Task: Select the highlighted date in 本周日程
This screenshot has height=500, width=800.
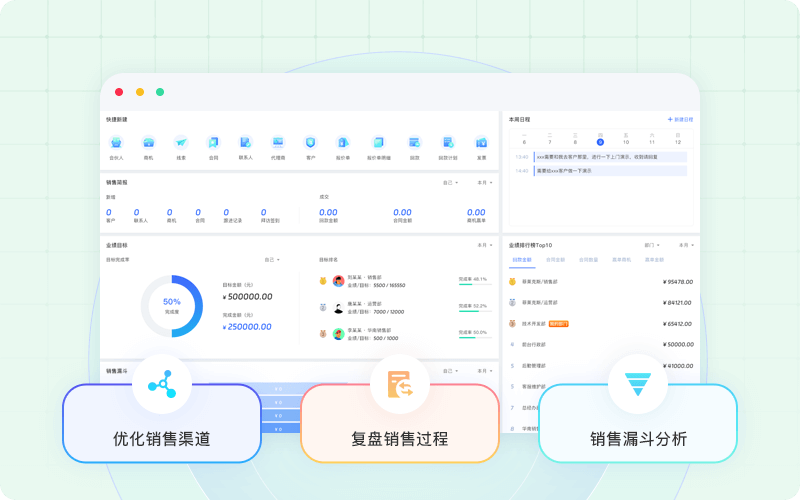Action: tap(600, 142)
